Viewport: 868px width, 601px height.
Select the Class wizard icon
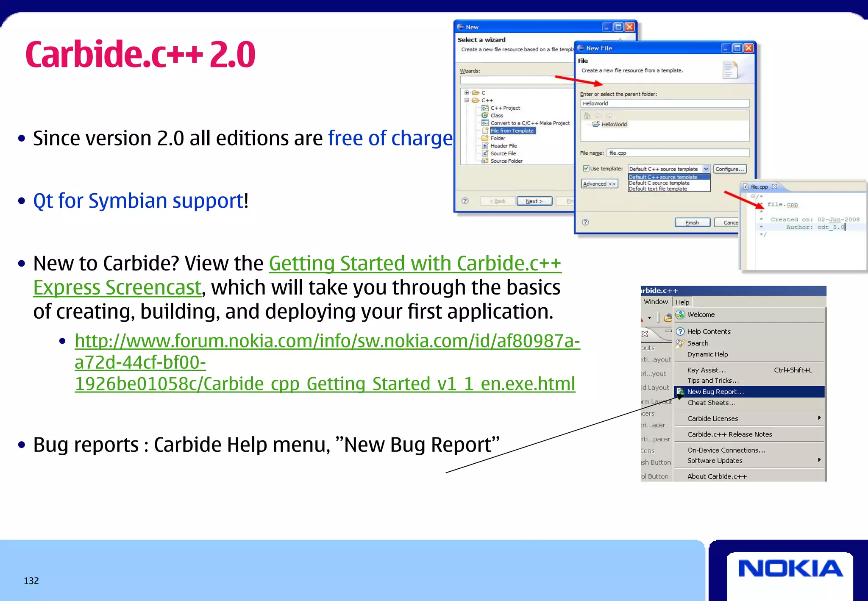point(485,115)
